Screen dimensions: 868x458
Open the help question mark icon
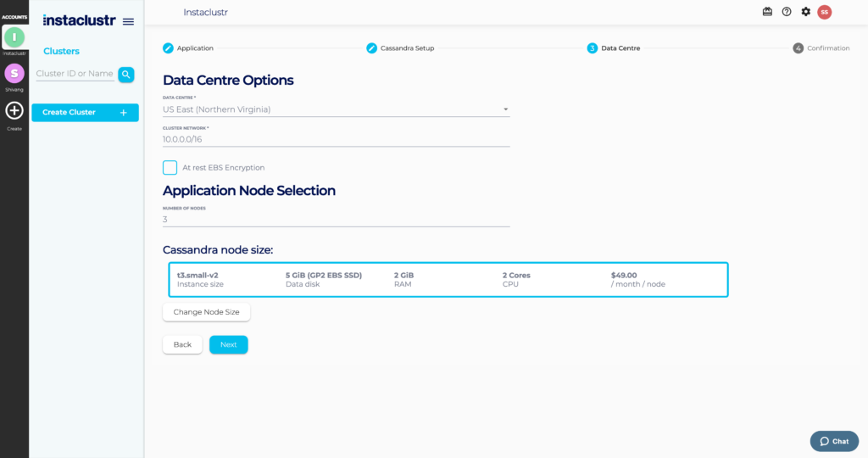pos(787,12)
